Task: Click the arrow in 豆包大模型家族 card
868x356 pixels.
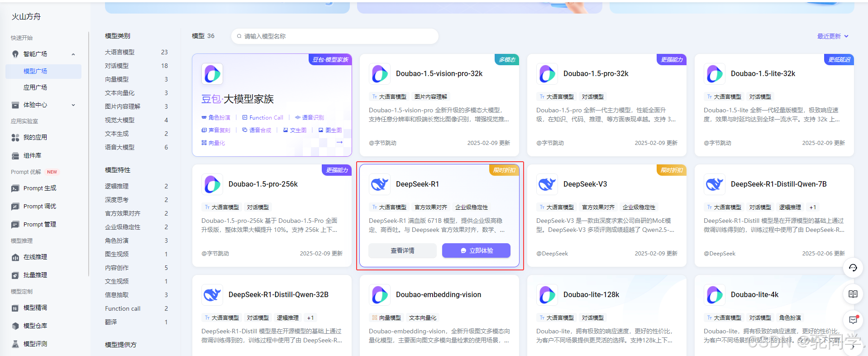Action: 340,142
